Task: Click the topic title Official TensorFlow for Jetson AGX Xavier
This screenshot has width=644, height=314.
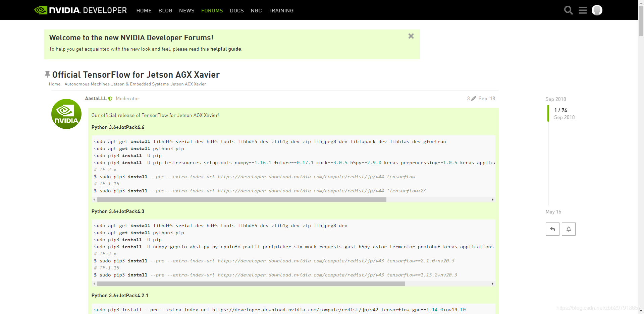Action: (x=136, y=74)
